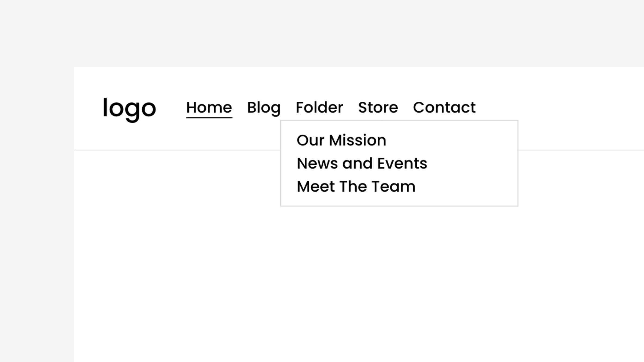Viewport: 644px width, 362px height.
Task: Click the Contact navigation item
Action: click(444, 107)
